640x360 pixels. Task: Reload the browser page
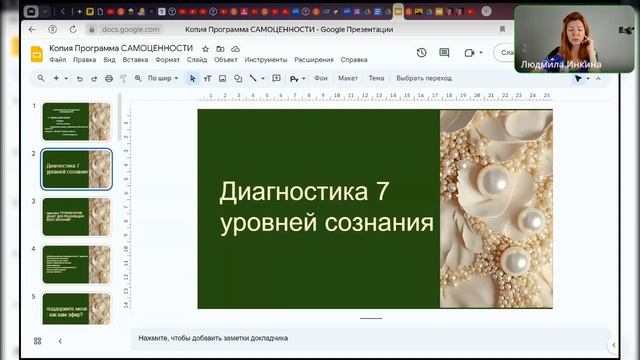[73, 29]
